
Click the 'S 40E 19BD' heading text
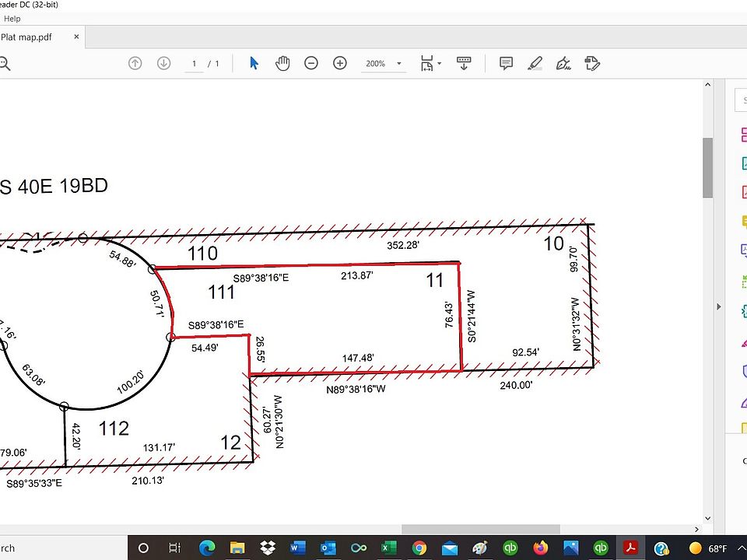(54, 186)
